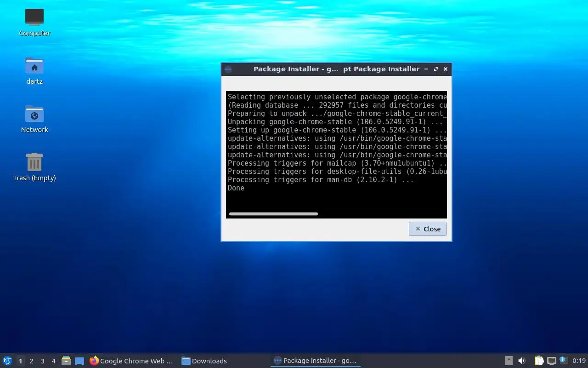Maximize the Package Installer window
Screen dimensions: 588x368
click(436, 69)
